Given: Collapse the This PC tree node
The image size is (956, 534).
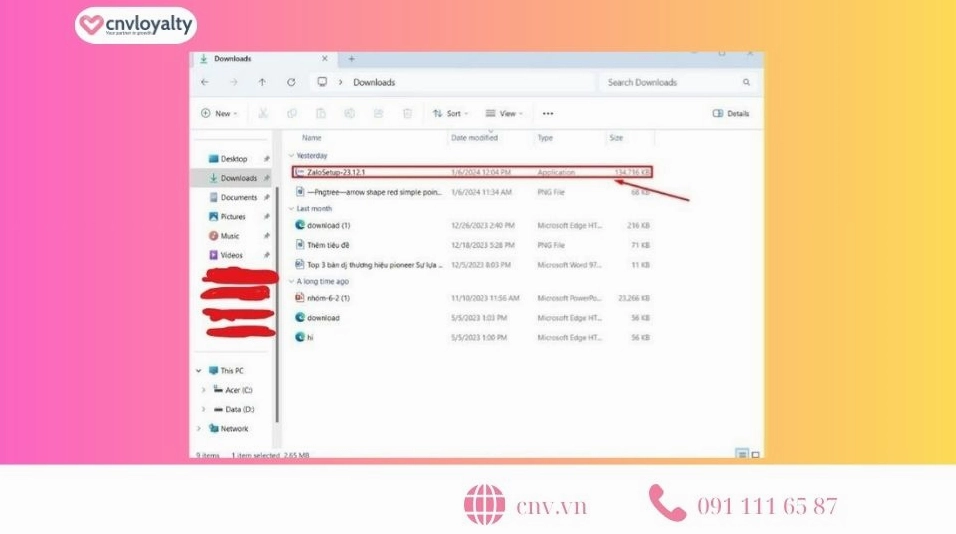Looking at the screenshot, I should point(199,371).
